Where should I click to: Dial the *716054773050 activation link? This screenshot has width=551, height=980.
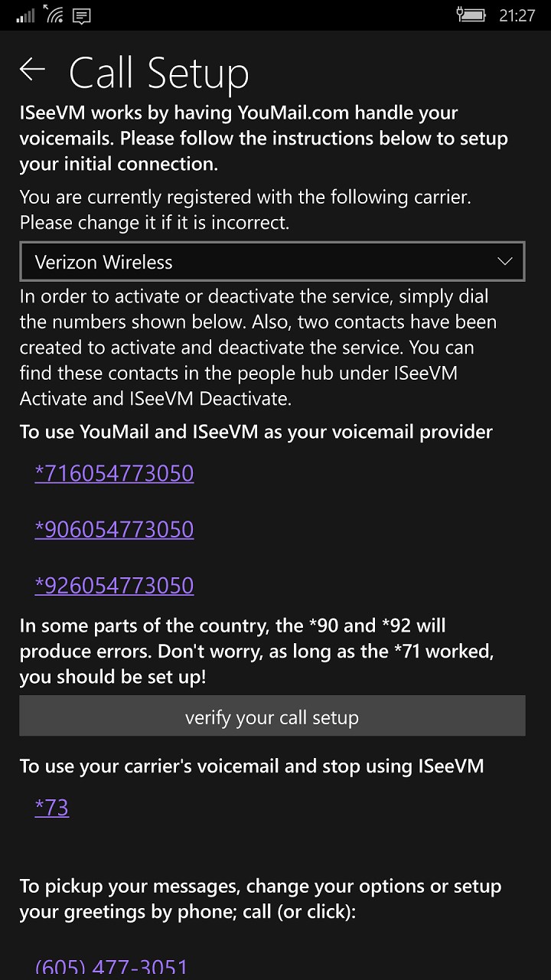tap(114, 473)
